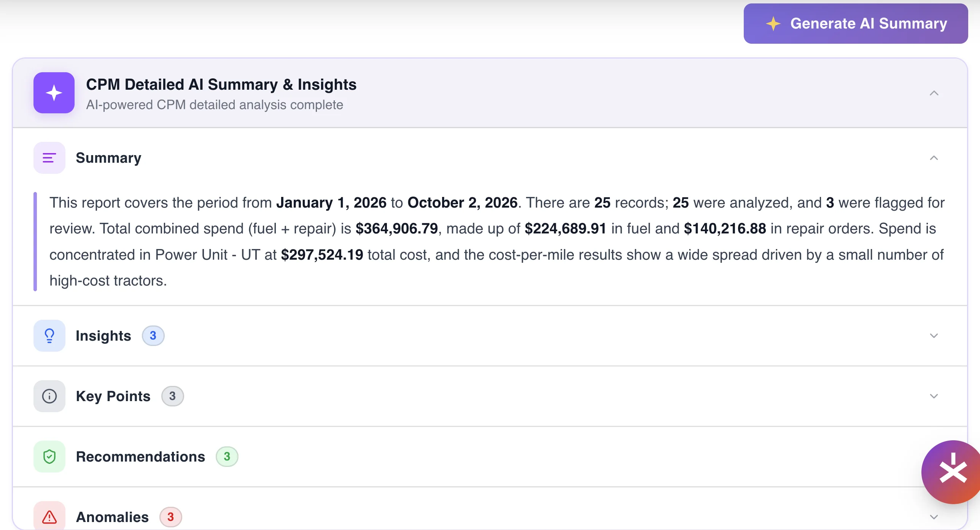The width and height of the screenshot is (980, 530).
Task: Click the Recommendations heading label
Action: [x=140, y=457]
